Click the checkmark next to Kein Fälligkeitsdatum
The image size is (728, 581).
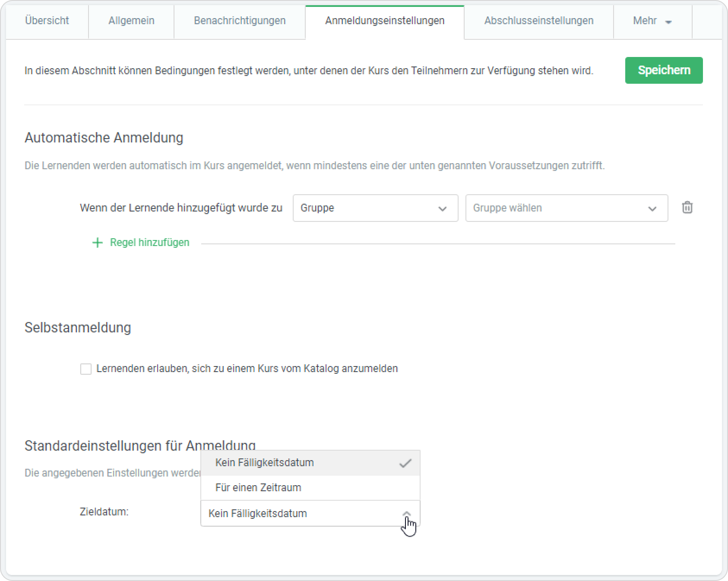405,463
